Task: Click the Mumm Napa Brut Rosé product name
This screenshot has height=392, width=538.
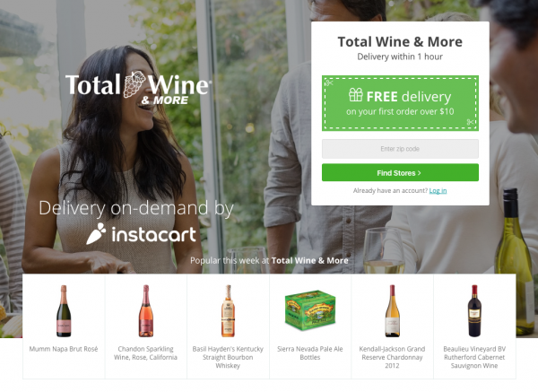Action: coord(64,349)
